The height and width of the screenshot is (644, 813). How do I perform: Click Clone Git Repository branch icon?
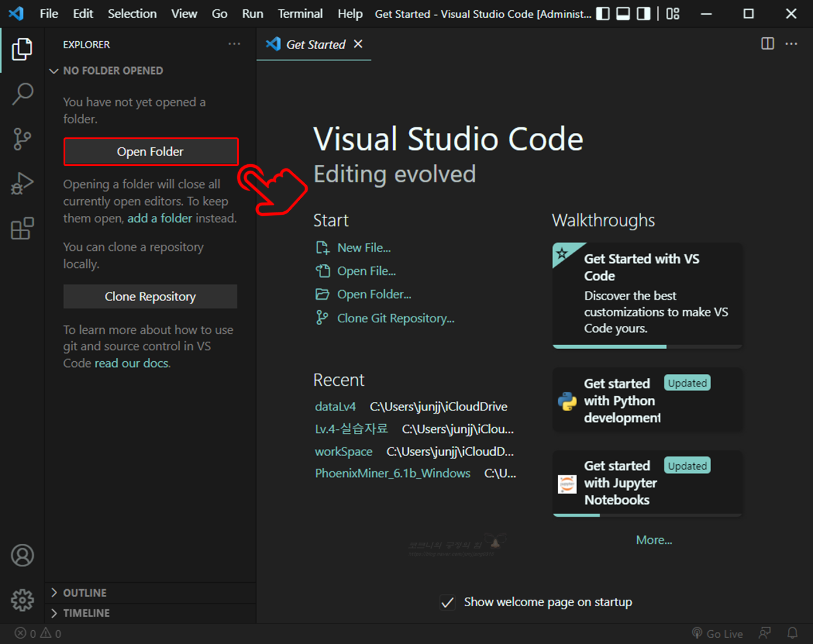coord(322,318)
